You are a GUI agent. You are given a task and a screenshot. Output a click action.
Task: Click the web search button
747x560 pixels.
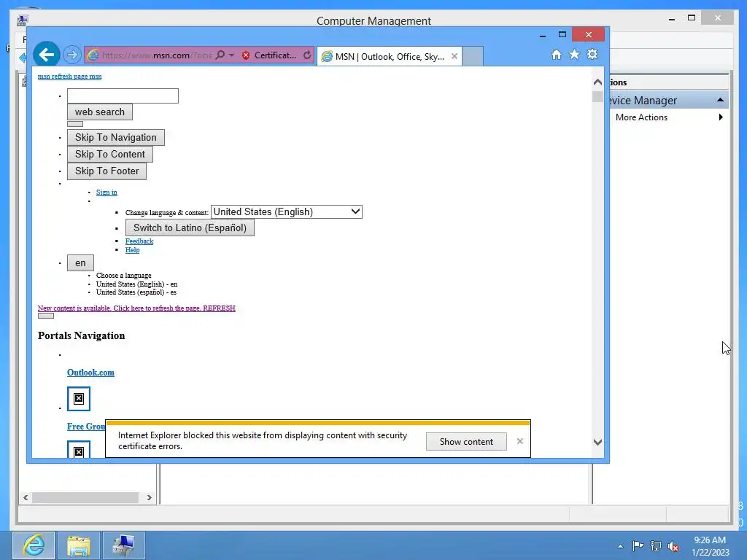(x=99, y=112)
